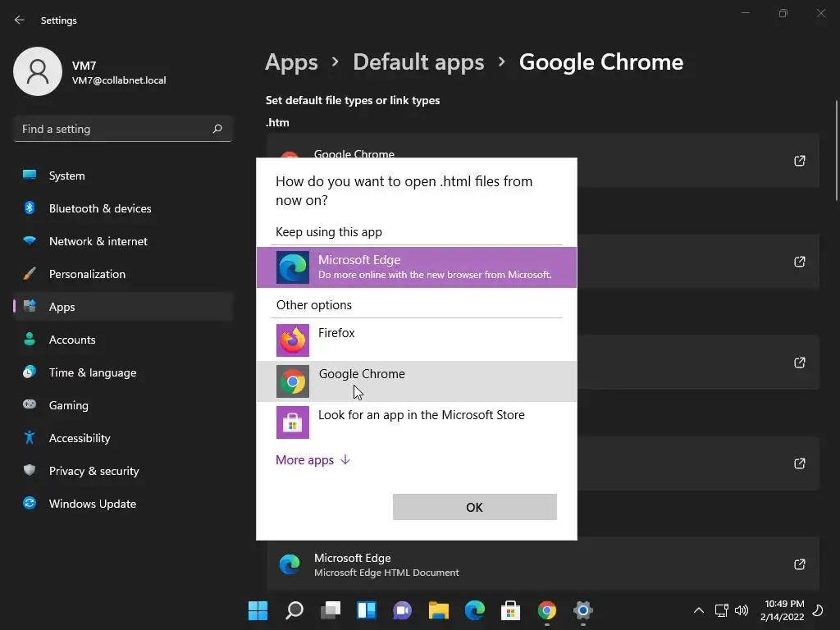
Task: Open File Explorer from the taskbar
Action: (439, 610)
